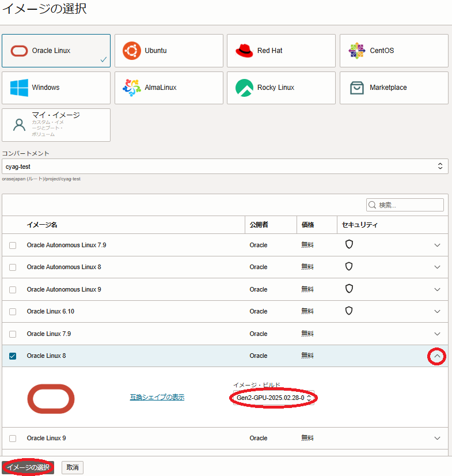This screenshot has height=476, width=452.
Task: Select the Ubuntu image tile
Action: pyautogui.click(x=169, y=51)
